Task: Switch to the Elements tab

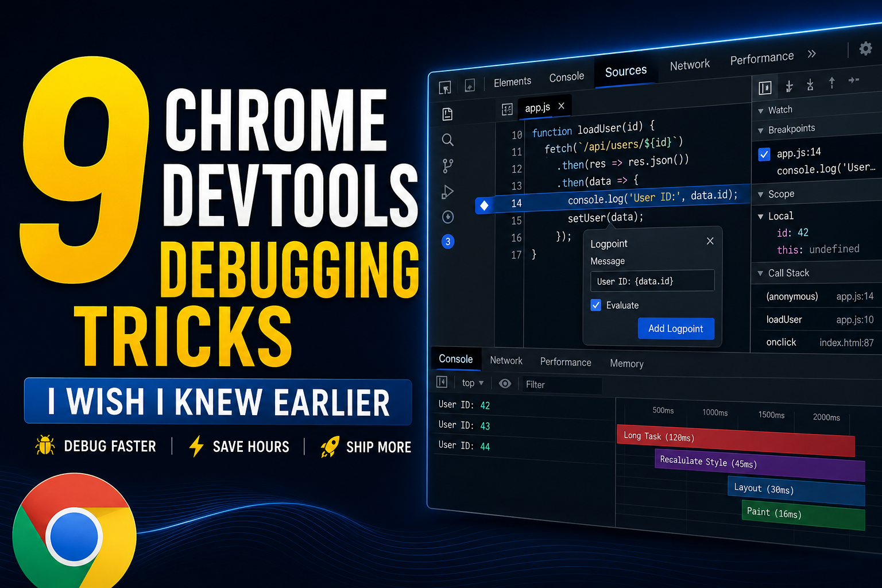Action: click(x=512, y=82)
